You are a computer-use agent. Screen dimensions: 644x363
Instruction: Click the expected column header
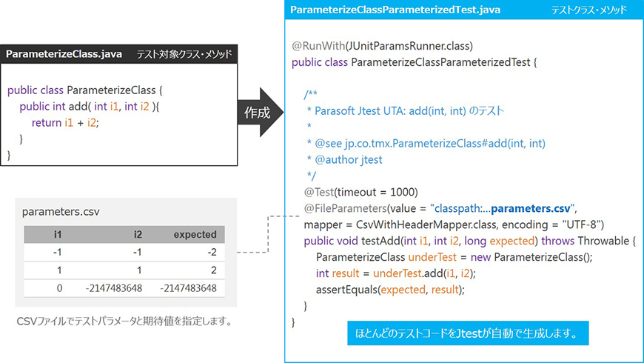pos(195,234)
